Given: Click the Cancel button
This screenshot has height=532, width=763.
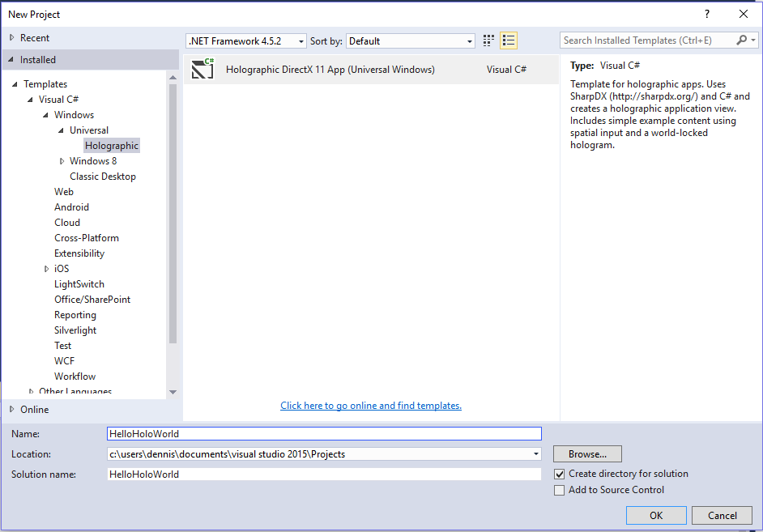Looking at the screenshot, I should (x=723, y=516).
